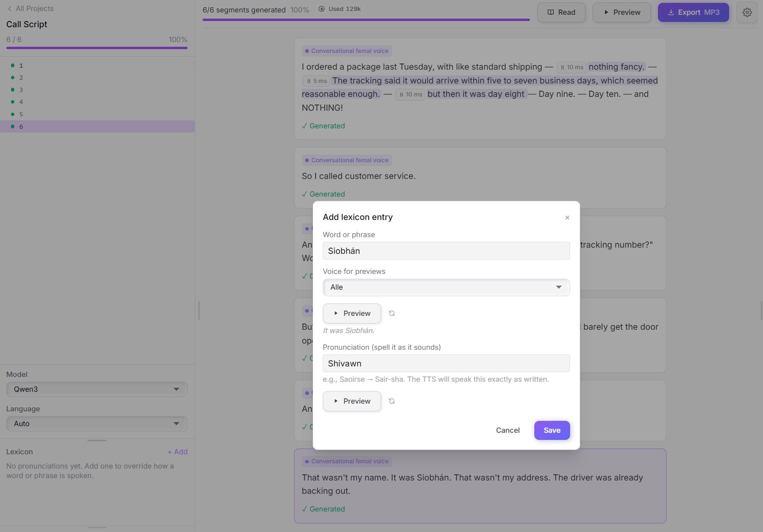This screenshot has height=532, width=763.
Task: Click the first 10 ms pause chip
Action: tap(572, 67)
